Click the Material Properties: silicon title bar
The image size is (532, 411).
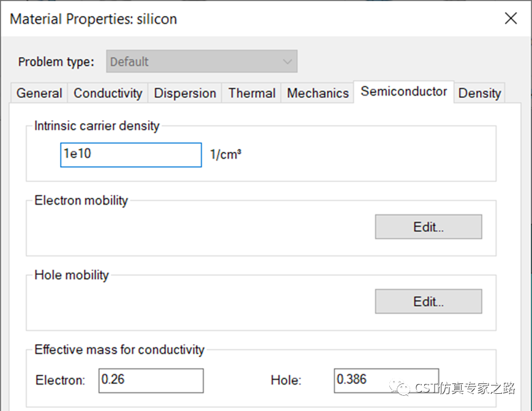point(94,19)
